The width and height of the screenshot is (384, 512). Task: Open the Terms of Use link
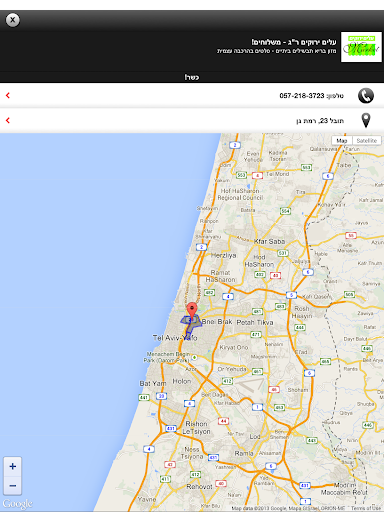[366, 508]
